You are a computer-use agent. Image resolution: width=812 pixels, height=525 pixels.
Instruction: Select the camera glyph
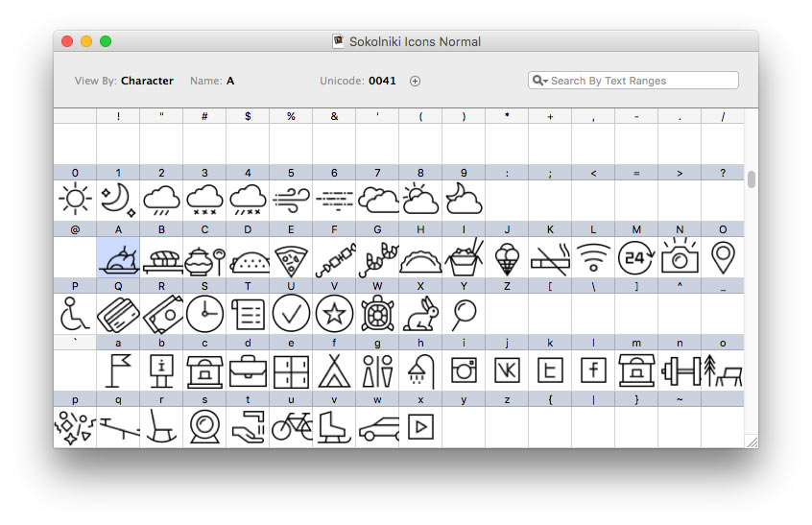click(680, 257)
